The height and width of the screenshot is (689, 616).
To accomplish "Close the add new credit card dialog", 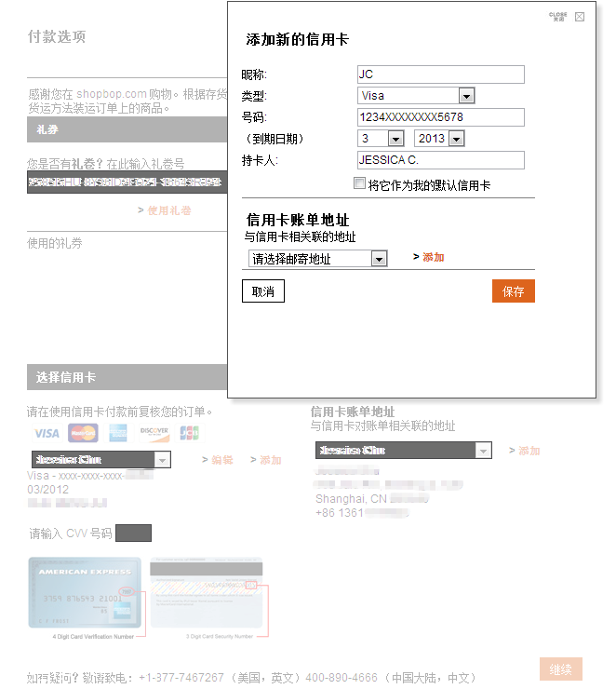I will [x=580, y=17].
